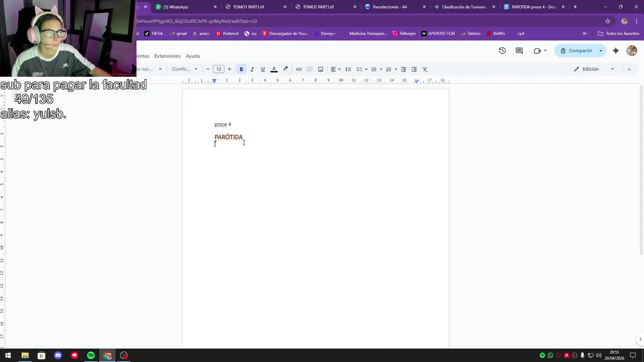Expand the numbered list options arrow
644x362 pixels.
395,69
